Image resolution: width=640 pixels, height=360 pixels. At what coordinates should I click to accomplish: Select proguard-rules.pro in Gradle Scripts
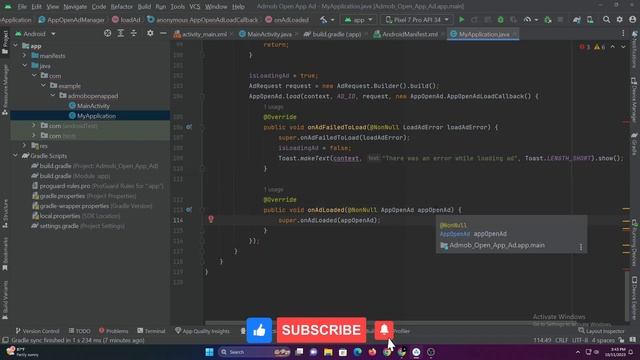click(98, 186)
